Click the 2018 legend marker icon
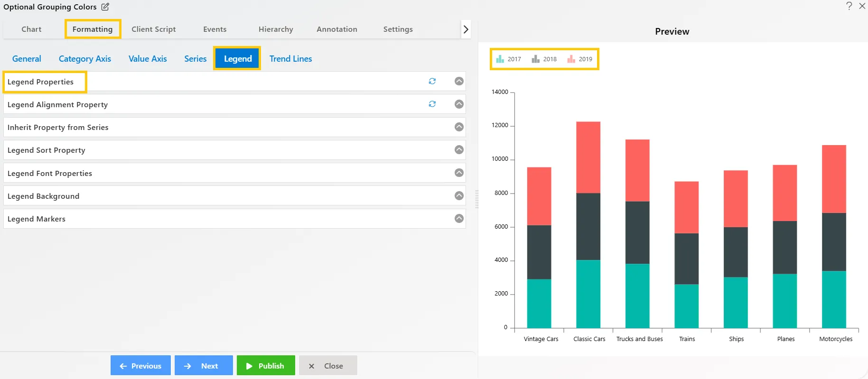This screenshot has width=868, height=379. tap(535, 59)
